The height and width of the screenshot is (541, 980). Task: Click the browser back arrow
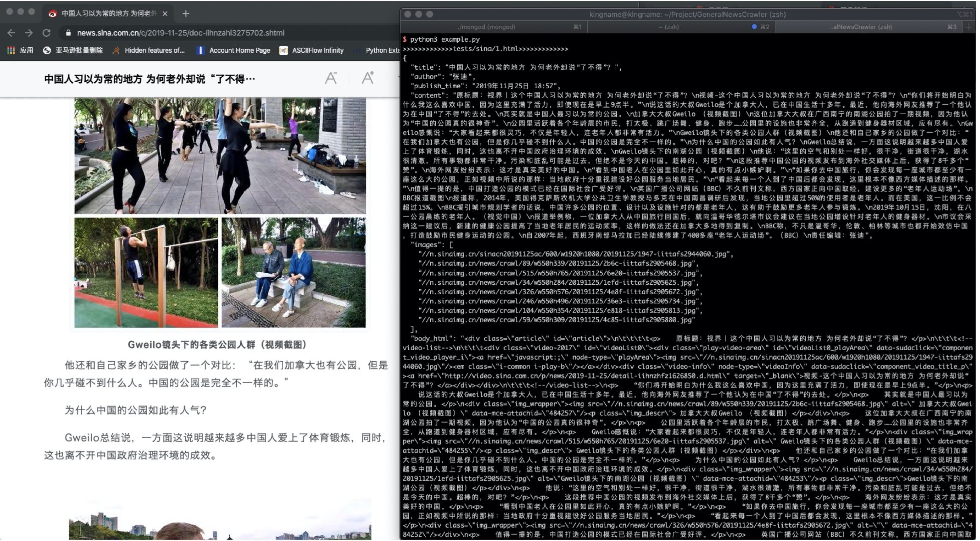[11, 33]
